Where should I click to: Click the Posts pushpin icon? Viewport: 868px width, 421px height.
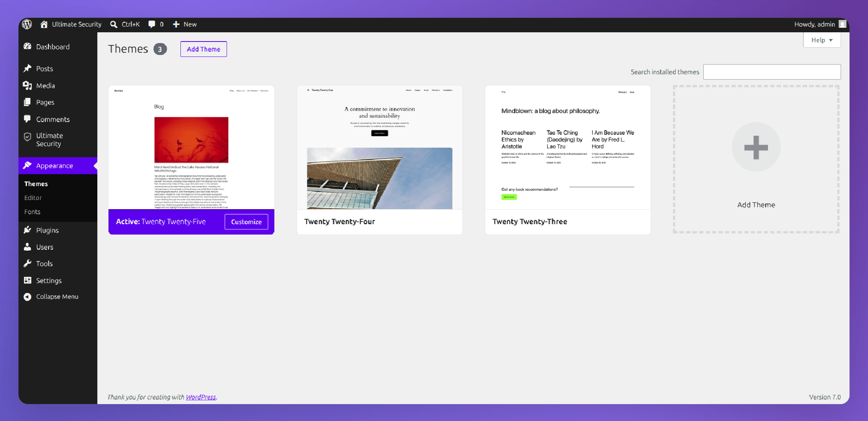[x=27, y=68]
